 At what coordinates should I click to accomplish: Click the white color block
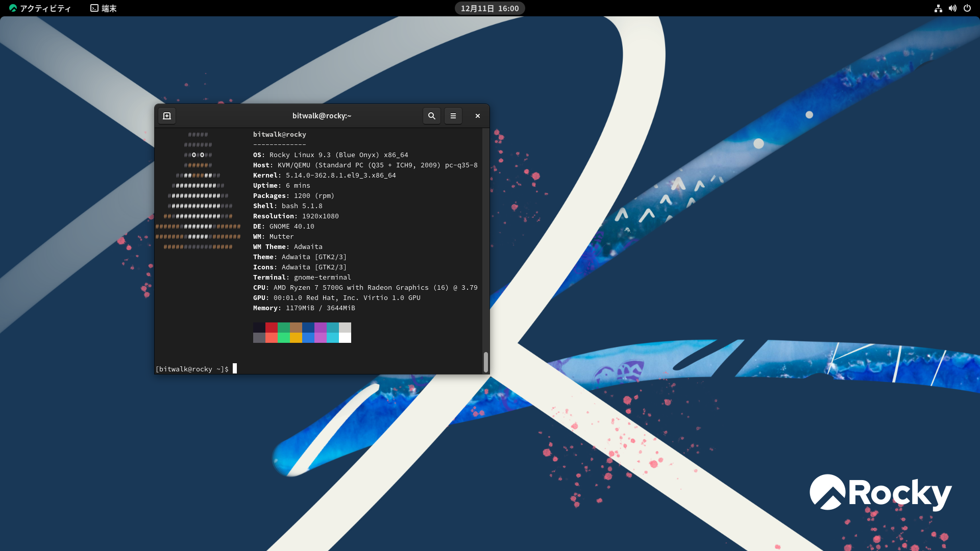point(345,338)
